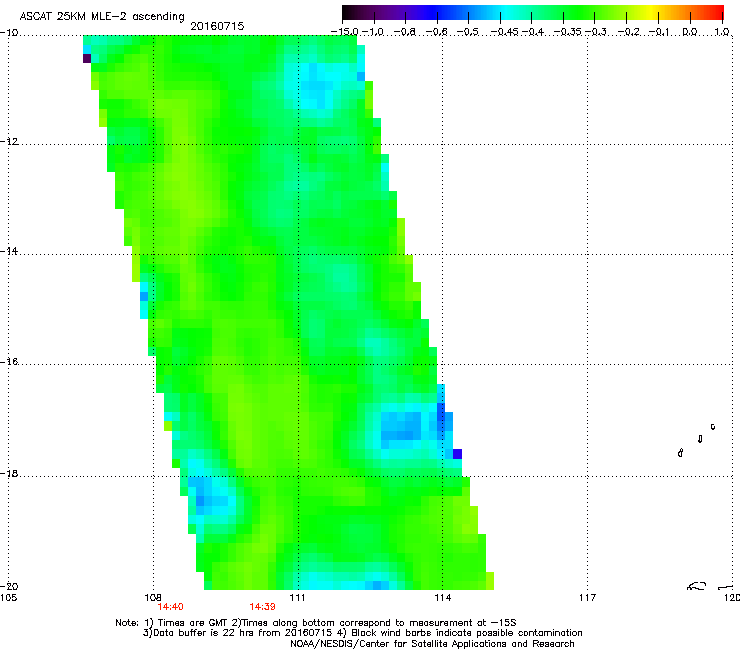Image resolution: width=740 pixels, height=650 pixels.
Task: Select the 111 longitude axis label
Action: (297, 598)
